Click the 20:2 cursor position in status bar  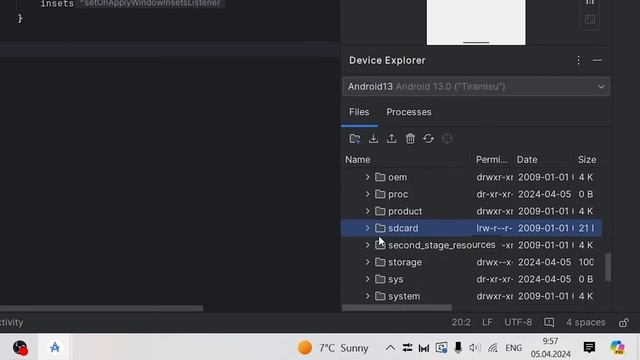pyautogui.click(x=461, y=322)
